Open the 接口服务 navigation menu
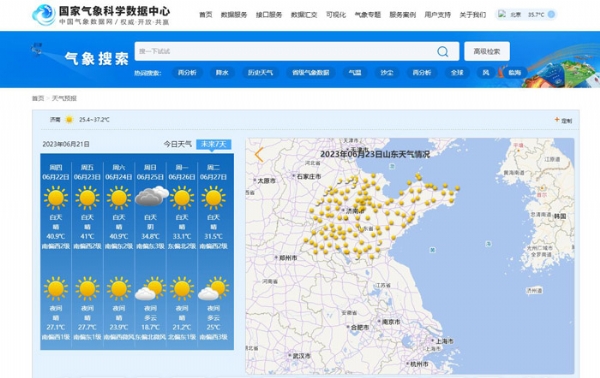The width and height of the screenshot is (600, 378). [269, 15]
